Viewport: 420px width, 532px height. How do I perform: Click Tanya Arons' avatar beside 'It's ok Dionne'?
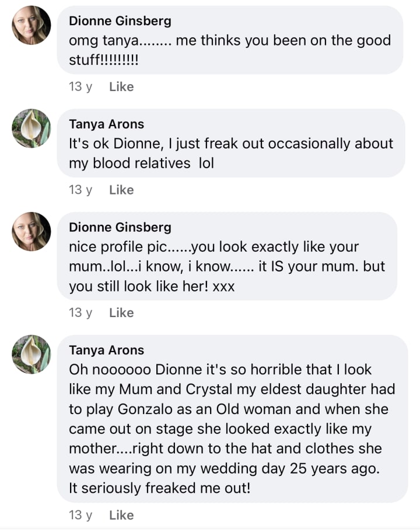[32, 128]
